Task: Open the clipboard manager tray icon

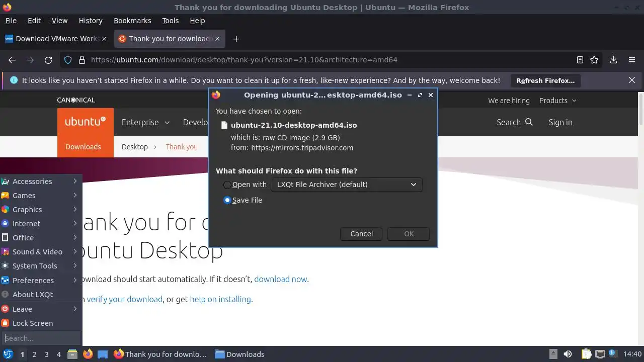Action: (x=587, y=354)
